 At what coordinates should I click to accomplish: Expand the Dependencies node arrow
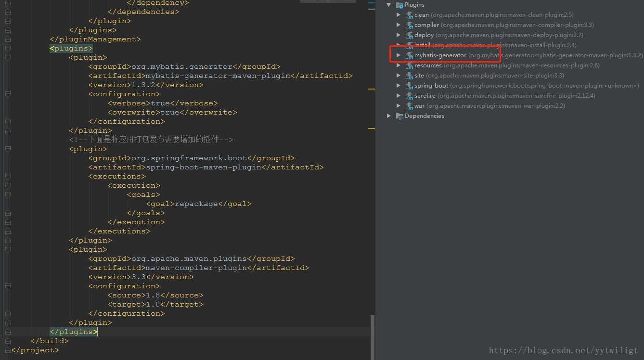click(389, 116)
